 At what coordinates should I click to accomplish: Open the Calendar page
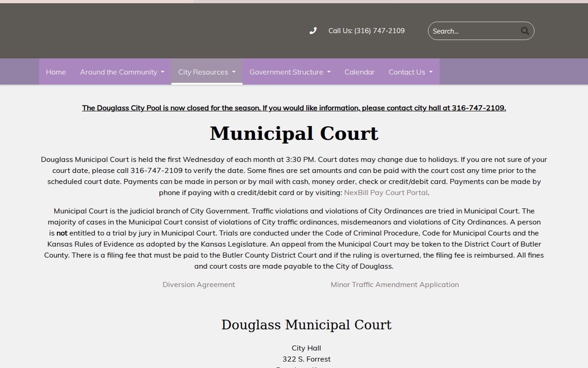click(x=360, y=72)
